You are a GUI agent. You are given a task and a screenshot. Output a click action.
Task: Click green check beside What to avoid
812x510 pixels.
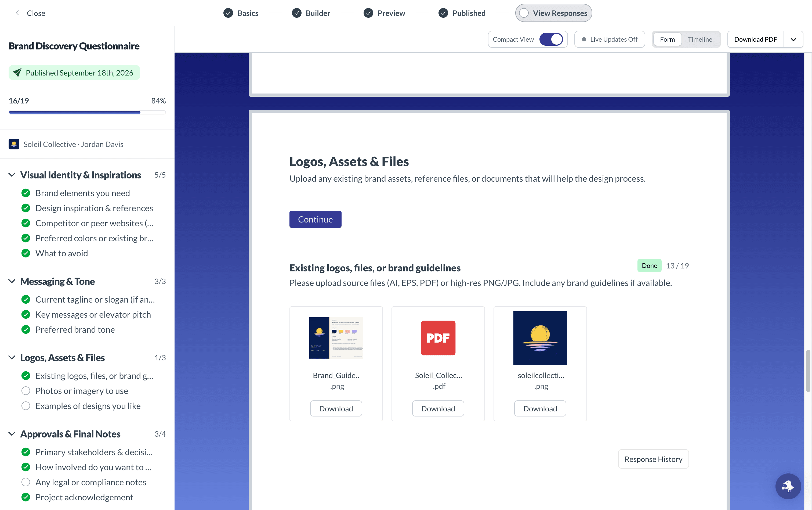coord(26,253)
